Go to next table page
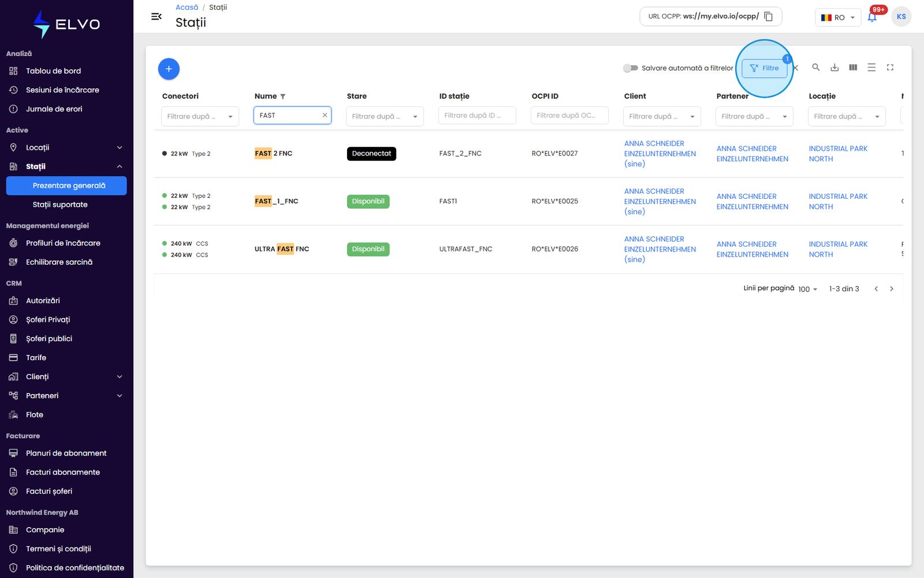The height and width of the screenshot is (578, 924). 892,289
